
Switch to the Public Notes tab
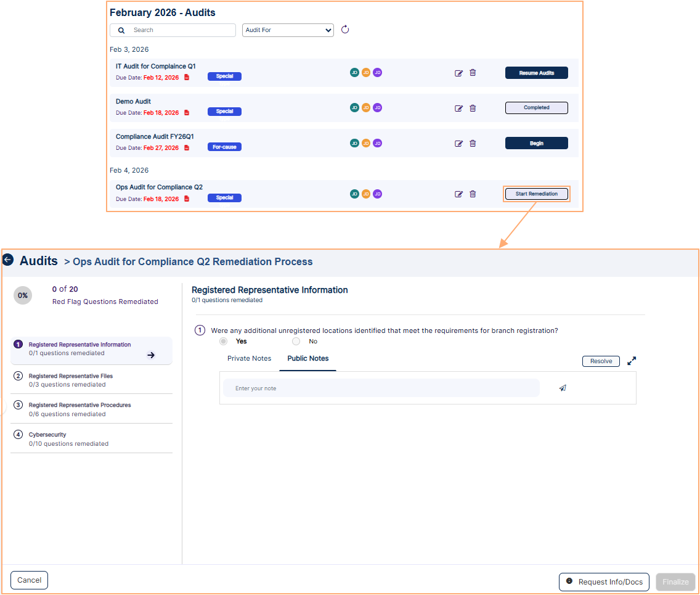(x=308, y=358)
